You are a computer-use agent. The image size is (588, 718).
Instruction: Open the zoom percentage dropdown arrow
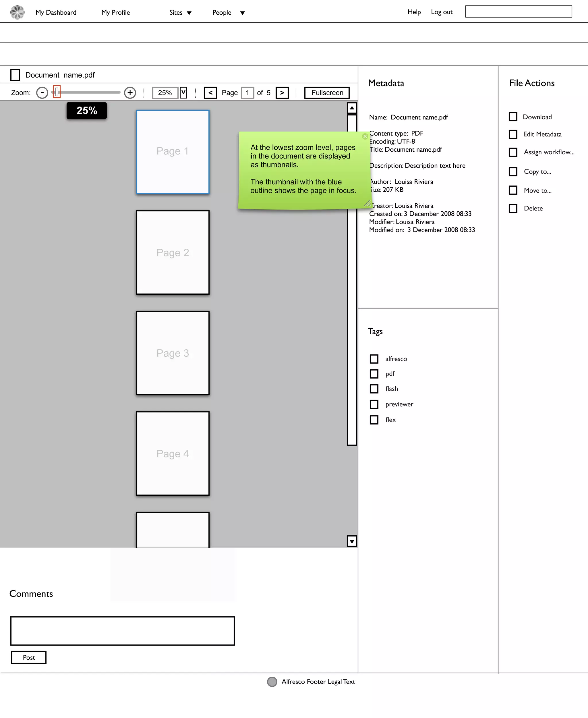pyautogui.click(x=183, y=92)
